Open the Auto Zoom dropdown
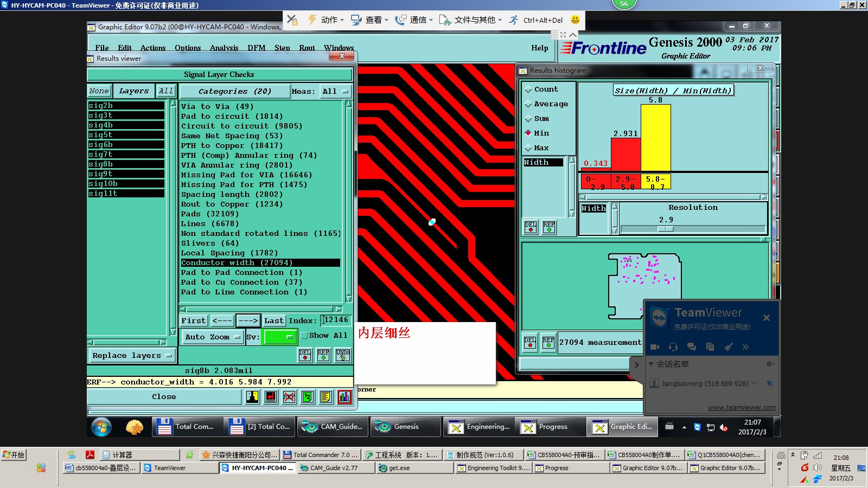Image resolution: width=868 pixels, height=488 pixels. point(213,337)
